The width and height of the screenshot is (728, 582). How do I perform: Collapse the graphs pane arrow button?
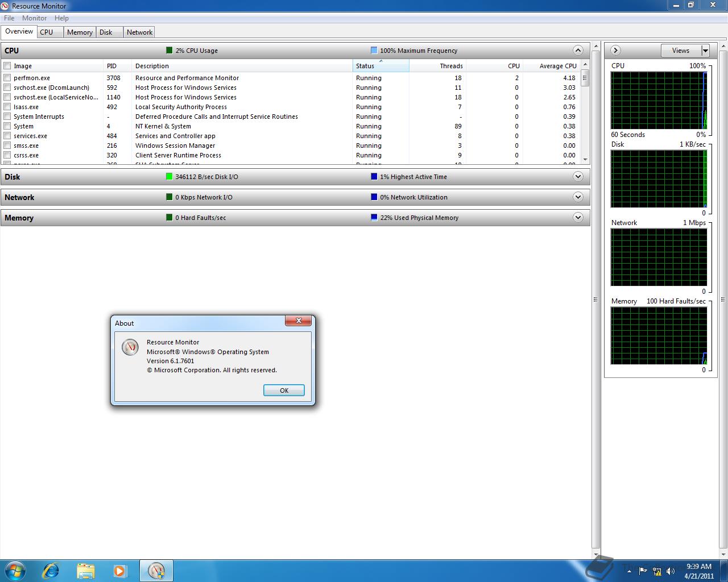pyautogui.click(x=615, y=51)
